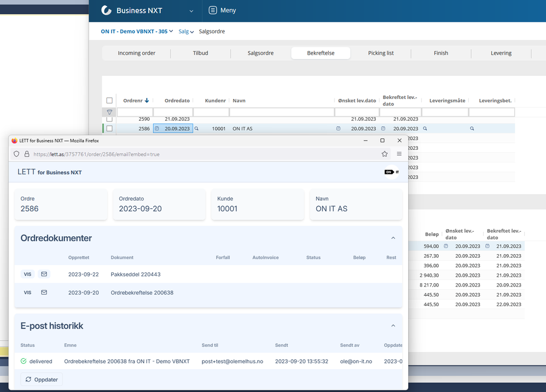Click Bekreftet lev.dato 22.09.2023 cell
Viewport: 546px width, 392px height.
(508, 305)
